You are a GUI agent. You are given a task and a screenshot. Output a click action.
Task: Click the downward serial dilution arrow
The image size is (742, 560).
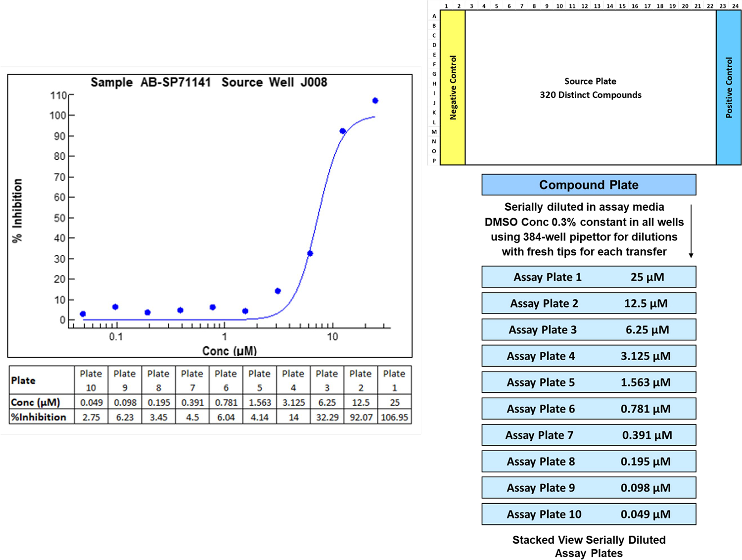691,231
